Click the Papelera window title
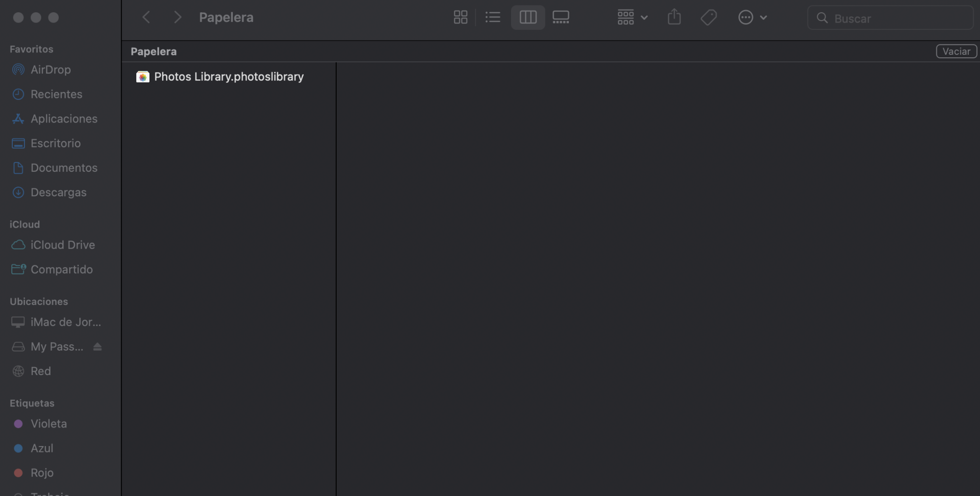Image resolution: width=980 pixels, height=496 pixels. (x=226, y=18)
